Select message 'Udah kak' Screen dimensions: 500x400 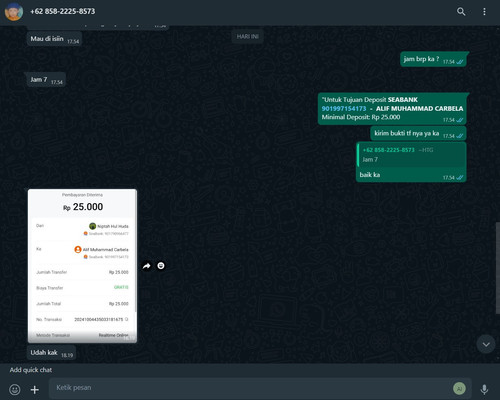click(51, 353)
